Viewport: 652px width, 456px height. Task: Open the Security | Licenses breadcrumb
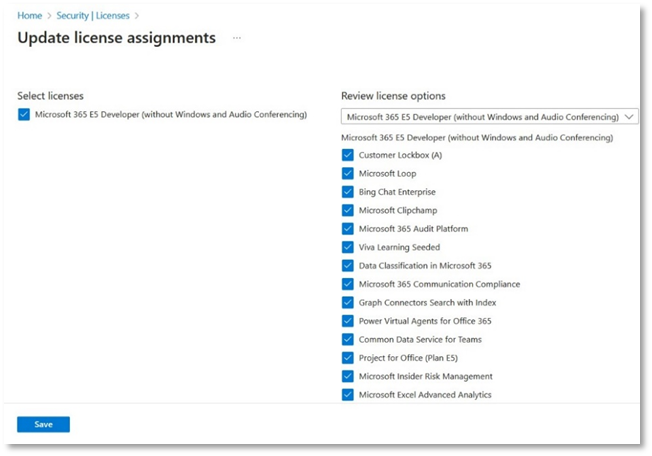(x=94, y=15)
